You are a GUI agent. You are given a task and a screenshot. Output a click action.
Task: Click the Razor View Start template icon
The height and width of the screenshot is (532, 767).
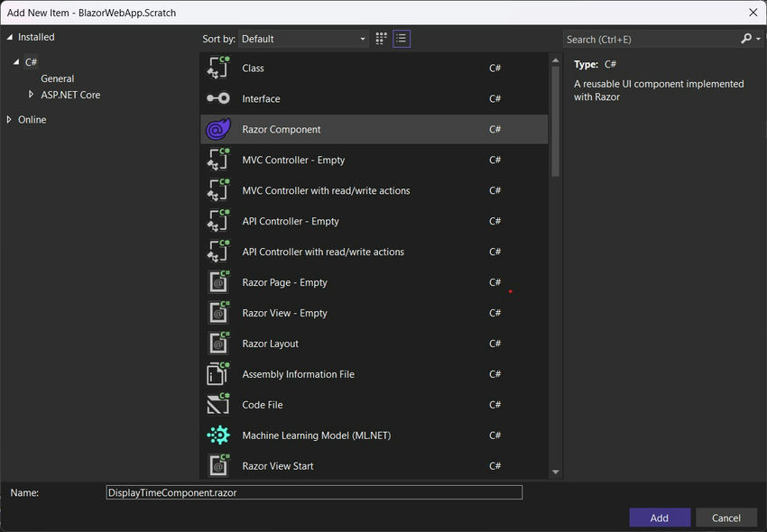pyautogui.click(x=217, y=465)
